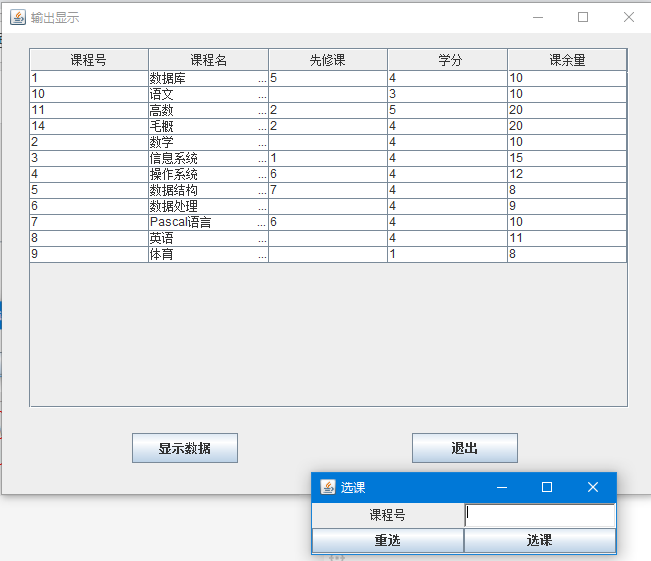Click the prerequisite cell 1 in 信息系统 row

(328, 158)
